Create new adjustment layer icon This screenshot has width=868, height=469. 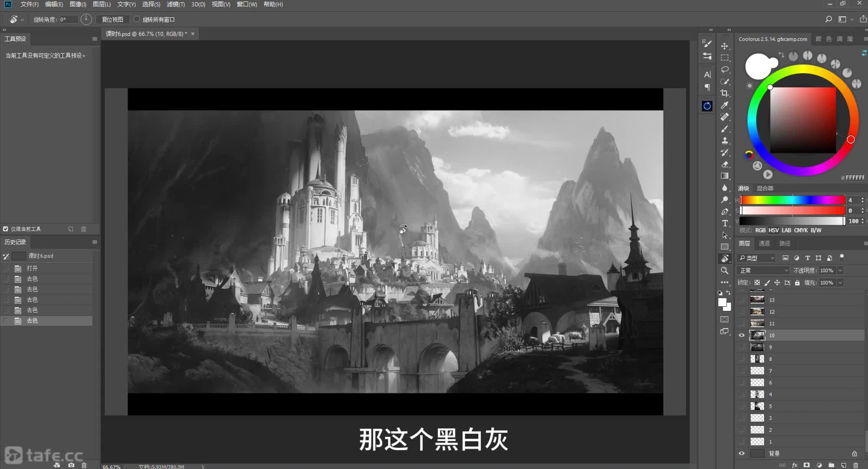tap(819, 465)
